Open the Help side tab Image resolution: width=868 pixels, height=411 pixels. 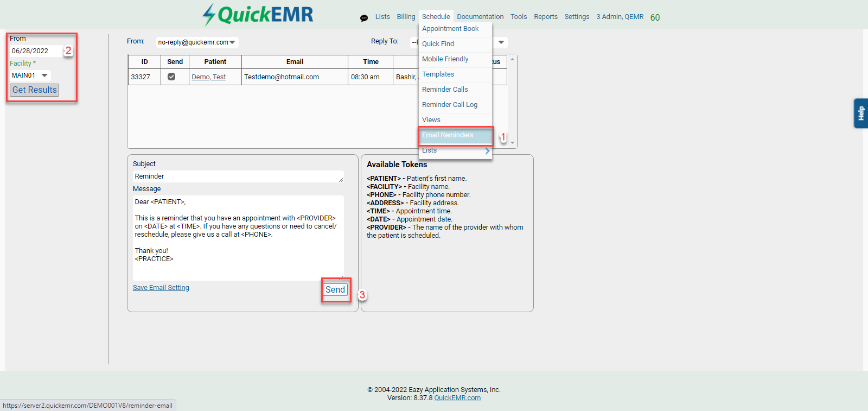click(x=861, y=113)
